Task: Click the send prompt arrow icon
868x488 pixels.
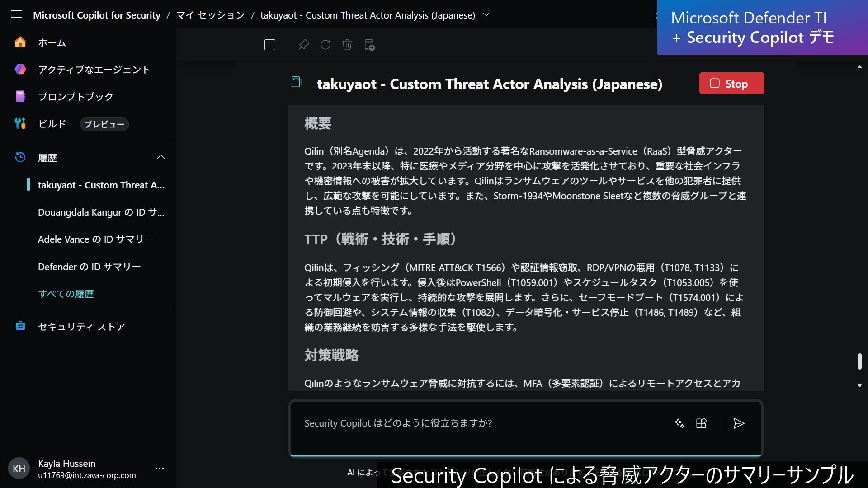Action: (739, 423)
